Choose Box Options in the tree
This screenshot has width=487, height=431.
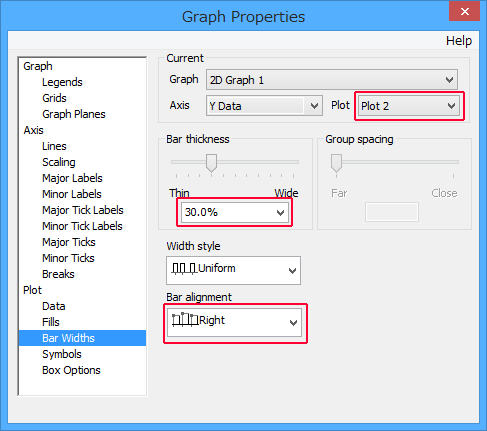point(71,370)
